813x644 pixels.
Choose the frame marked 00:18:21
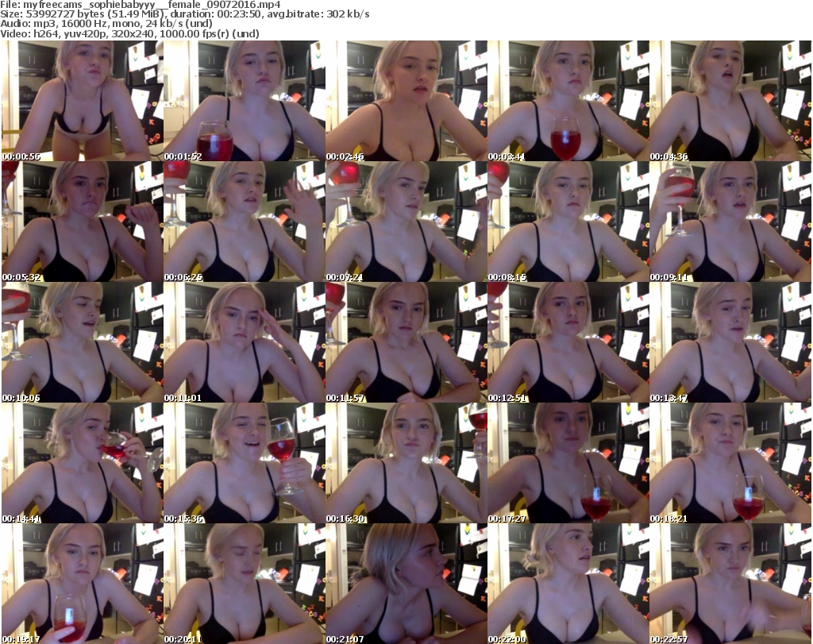(x=730, y=463)
